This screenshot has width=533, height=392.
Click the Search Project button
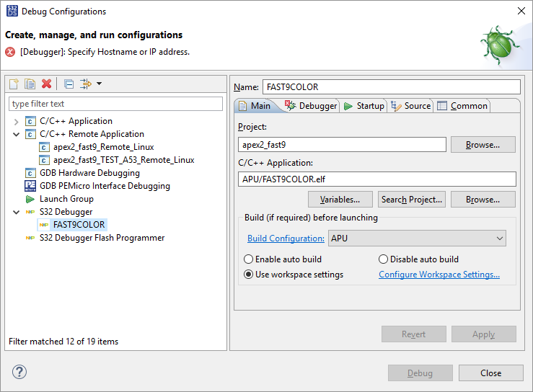click(412, 200)
